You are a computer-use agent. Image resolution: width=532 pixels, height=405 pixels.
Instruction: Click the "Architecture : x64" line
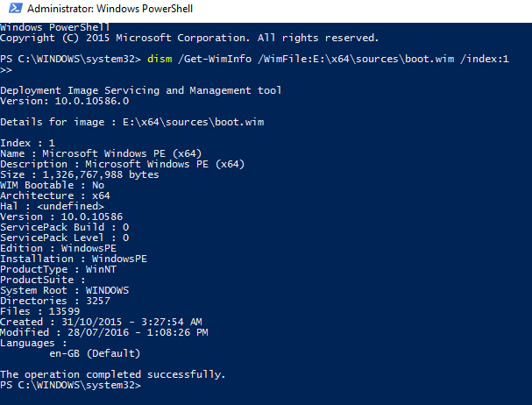(55, 195)
